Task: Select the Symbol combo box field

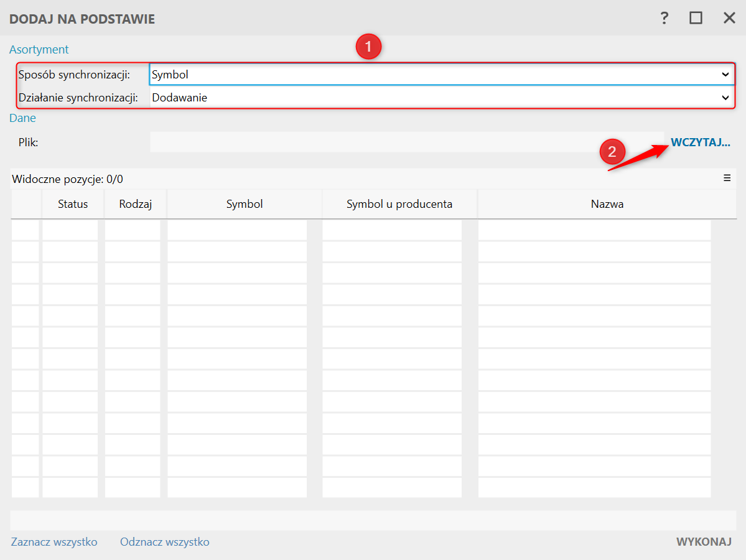Action: 442,75
